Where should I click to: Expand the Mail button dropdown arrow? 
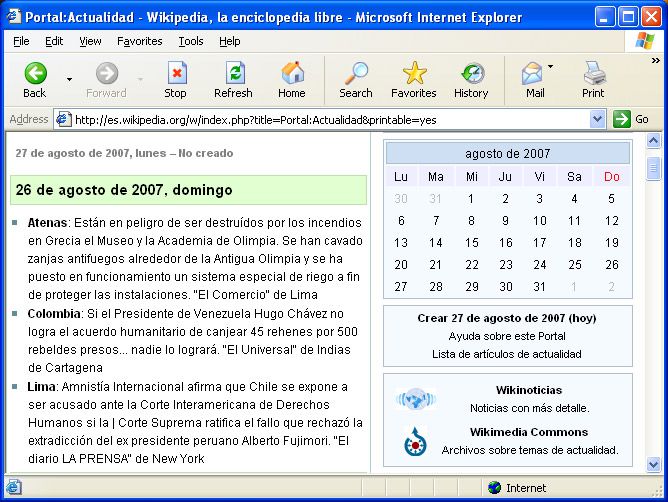551,68
